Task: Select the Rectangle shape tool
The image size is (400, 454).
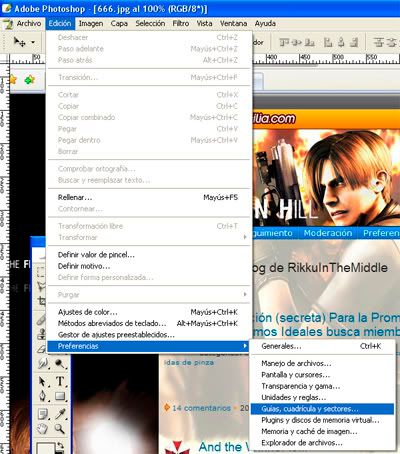Action: [x=60, y=396]
